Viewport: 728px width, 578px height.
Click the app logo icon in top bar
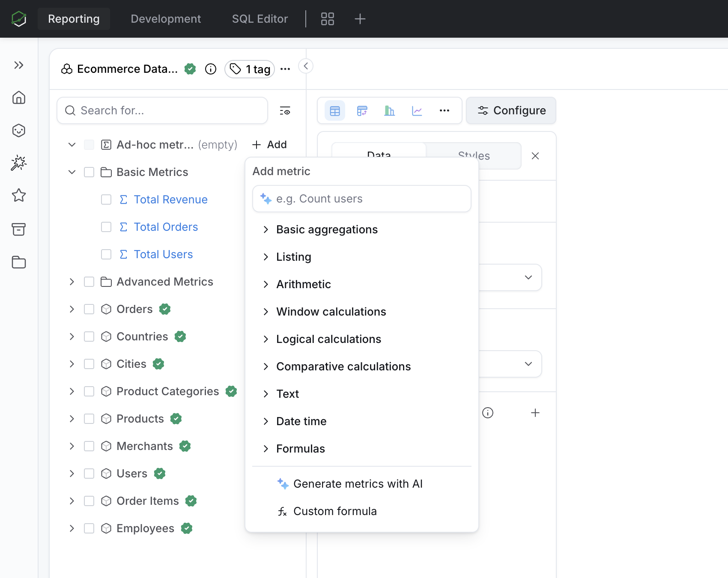[19, 19]
